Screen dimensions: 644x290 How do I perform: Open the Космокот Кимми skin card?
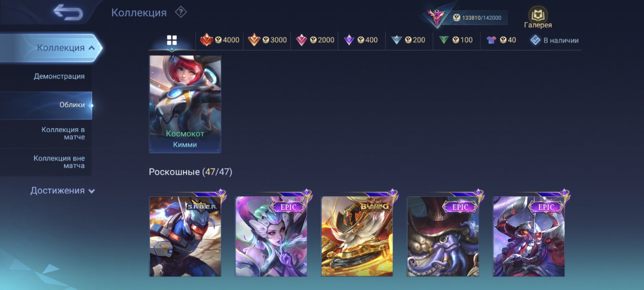pos(185,104)
